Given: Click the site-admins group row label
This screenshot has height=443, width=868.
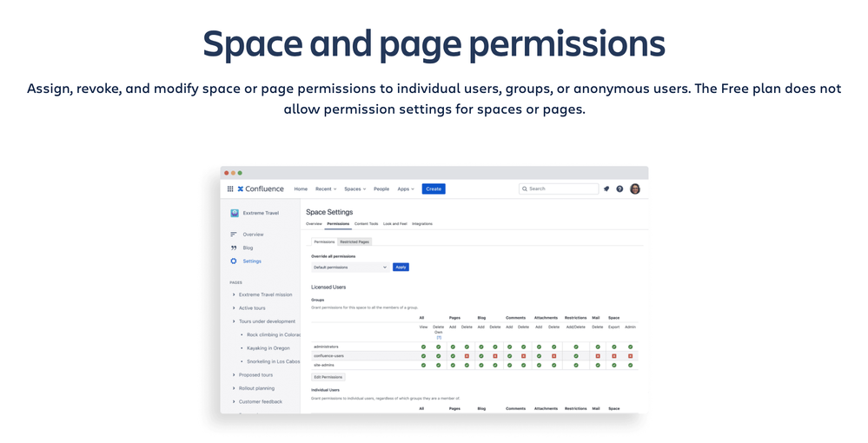Looking at the screenshot, I should tap(324, 365).
